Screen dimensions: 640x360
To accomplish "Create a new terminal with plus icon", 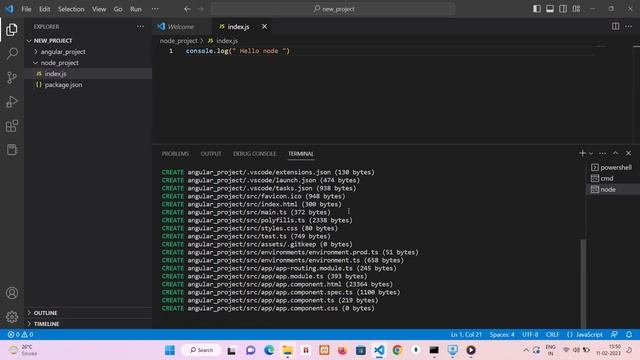I will [582, 153].
